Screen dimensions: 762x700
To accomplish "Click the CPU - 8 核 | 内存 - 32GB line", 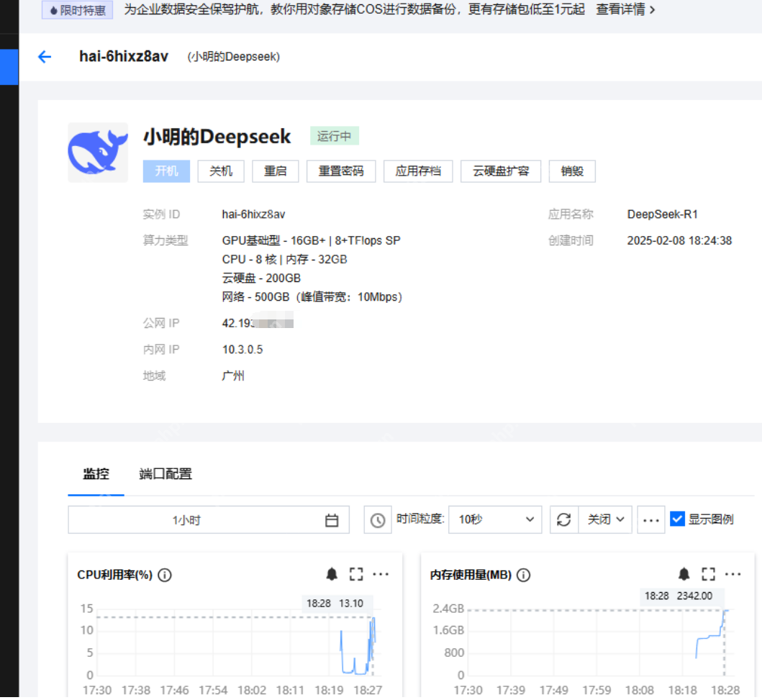I will click(x=284, y=260).
